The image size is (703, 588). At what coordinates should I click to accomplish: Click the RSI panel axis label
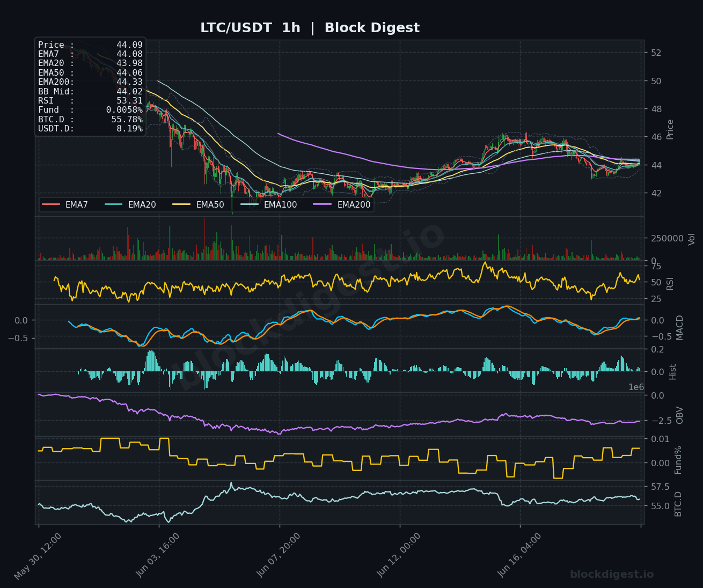[x=670, y=283]
